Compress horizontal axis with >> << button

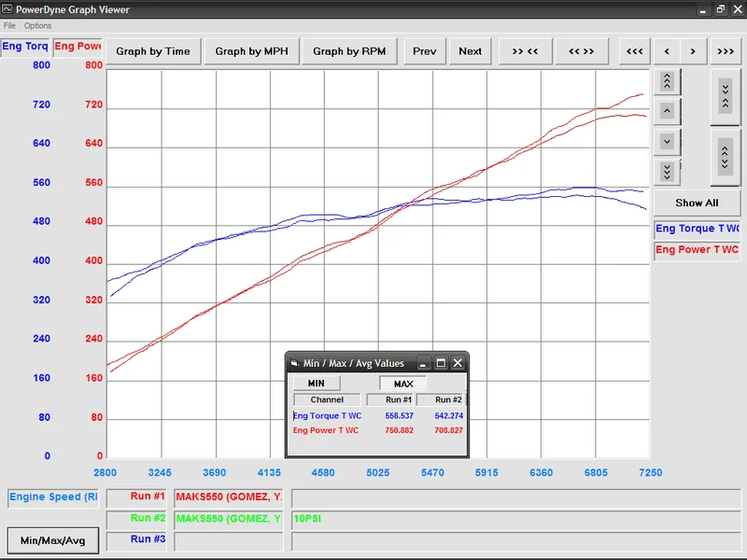click(x=525, y=51)
